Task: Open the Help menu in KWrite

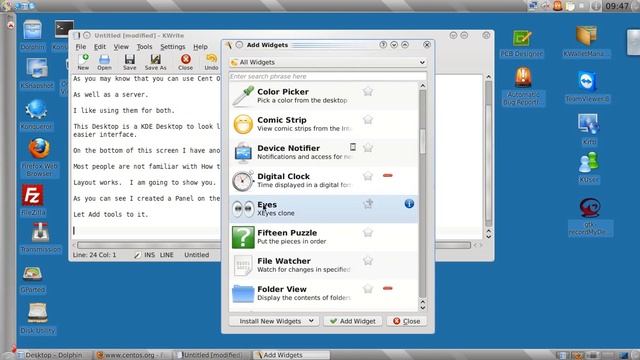Action: pos(200,47)
